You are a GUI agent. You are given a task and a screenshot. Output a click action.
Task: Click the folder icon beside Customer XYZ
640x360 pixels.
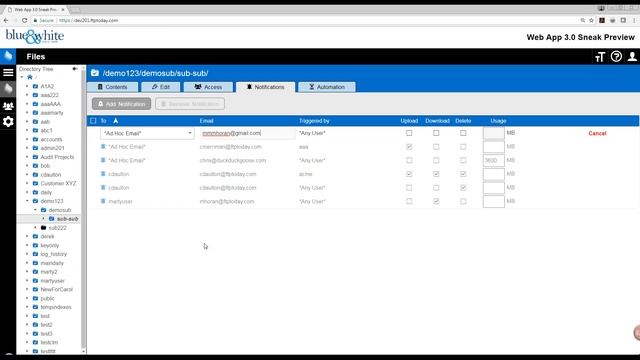tap(35, 183)
